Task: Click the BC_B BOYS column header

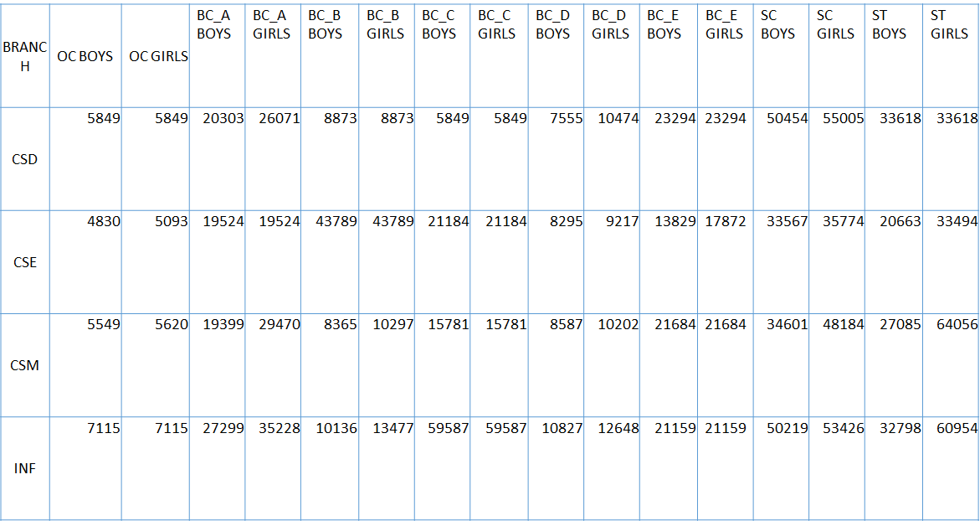Action: (x=330, y=56)
